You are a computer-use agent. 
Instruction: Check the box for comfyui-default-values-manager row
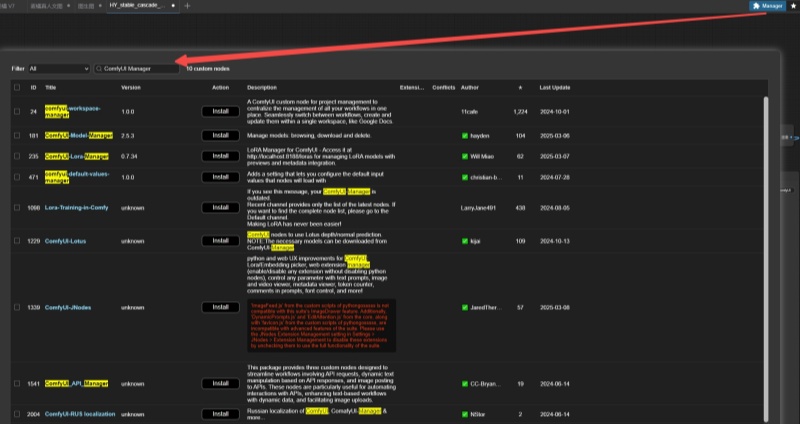(x=17, y=177)
